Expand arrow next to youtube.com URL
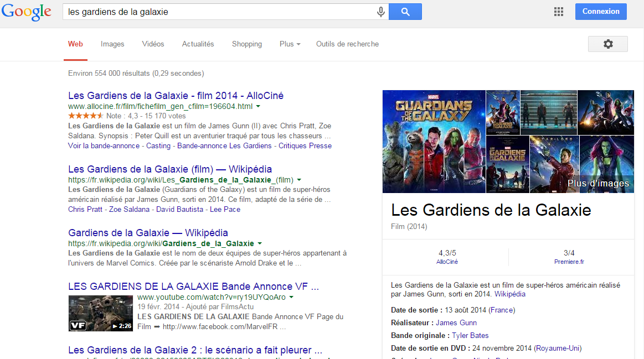Viewport: 644px width, 359px height. point(291,297)
